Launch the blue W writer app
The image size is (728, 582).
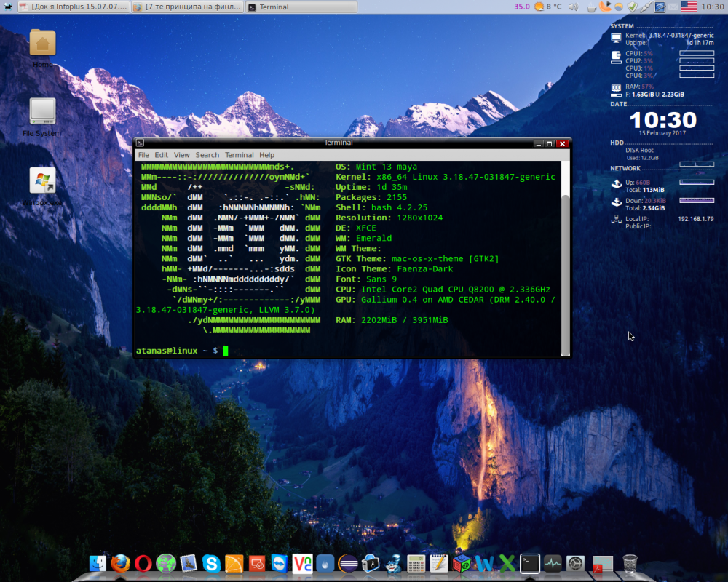[x=484, y=563]
